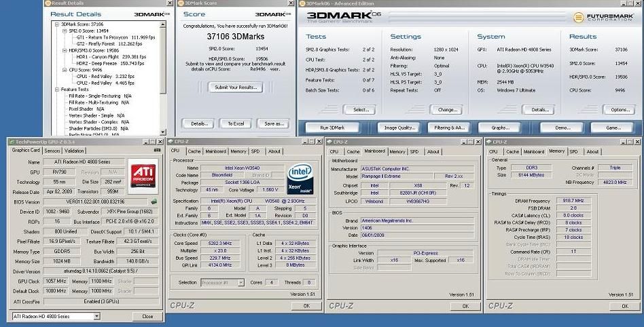
Task: Click Details in the 3DMark Score window
Action: (198, 123)
